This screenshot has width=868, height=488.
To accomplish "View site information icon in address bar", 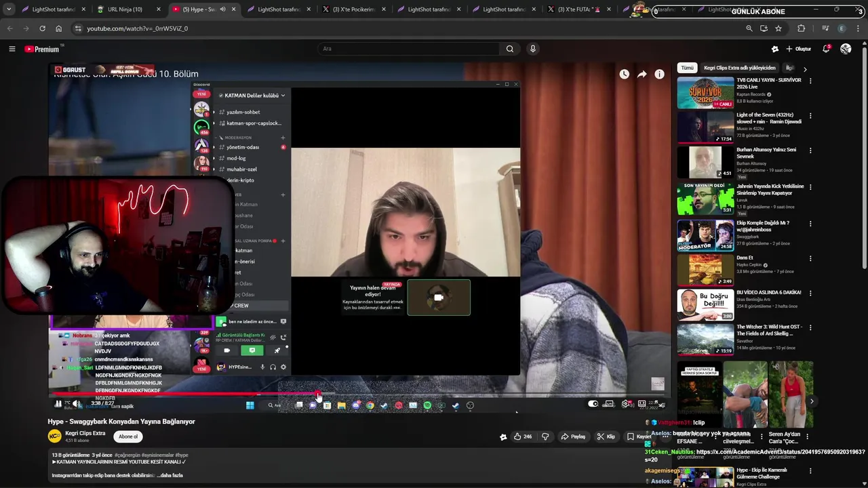I will coord(78,28).
